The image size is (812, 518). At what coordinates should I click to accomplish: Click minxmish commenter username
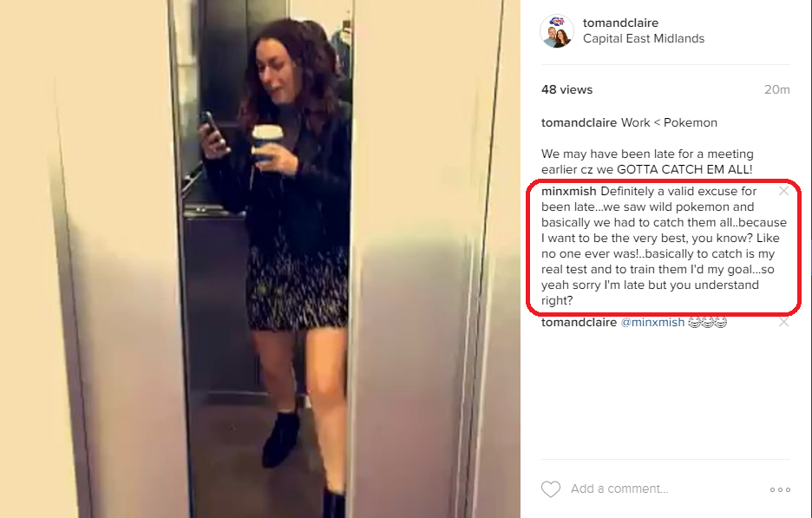tap(568, 191)
